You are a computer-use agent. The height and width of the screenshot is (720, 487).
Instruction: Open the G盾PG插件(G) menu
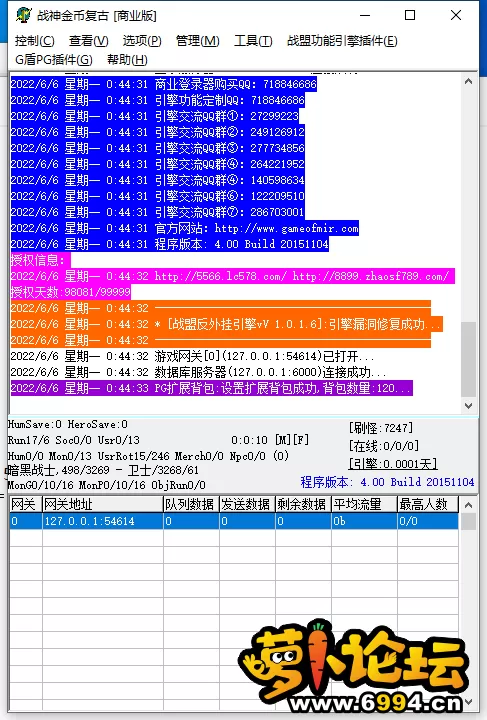pyautogui.click(x=54, y=60)
